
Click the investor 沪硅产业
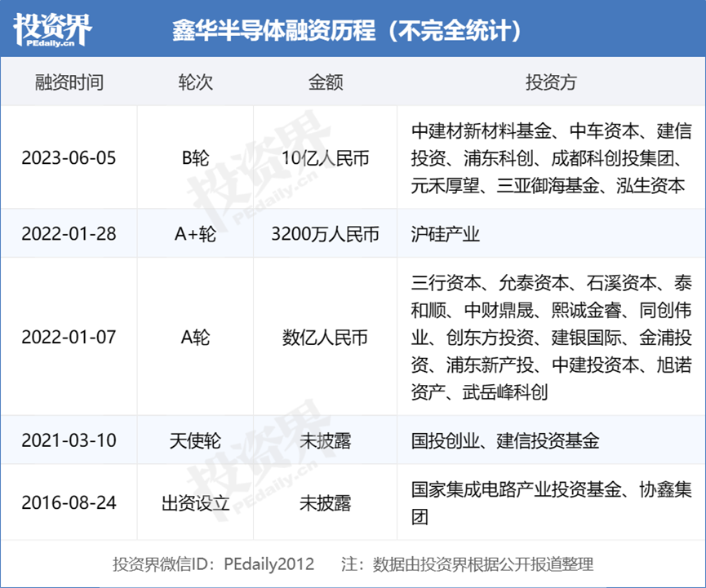pos(446,234)
